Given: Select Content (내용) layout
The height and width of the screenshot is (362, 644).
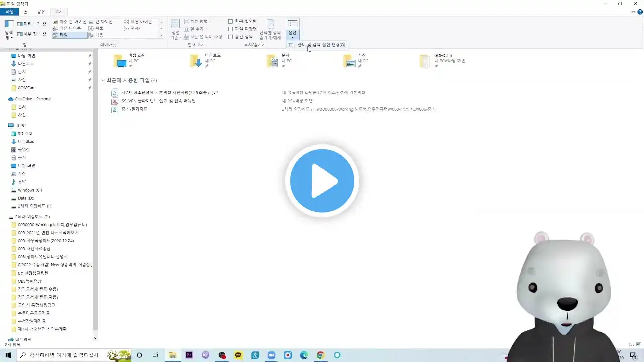Looking at the screenshot, I should 96,35.
